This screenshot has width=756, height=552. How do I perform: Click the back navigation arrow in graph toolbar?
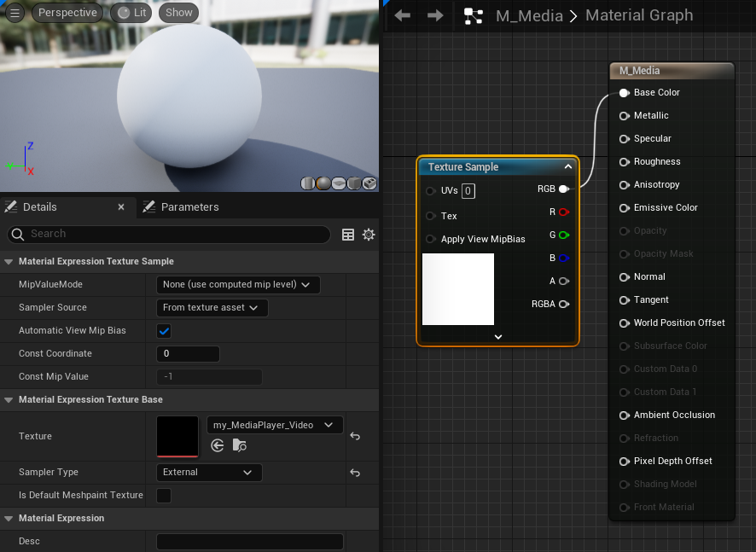[403, 15]
